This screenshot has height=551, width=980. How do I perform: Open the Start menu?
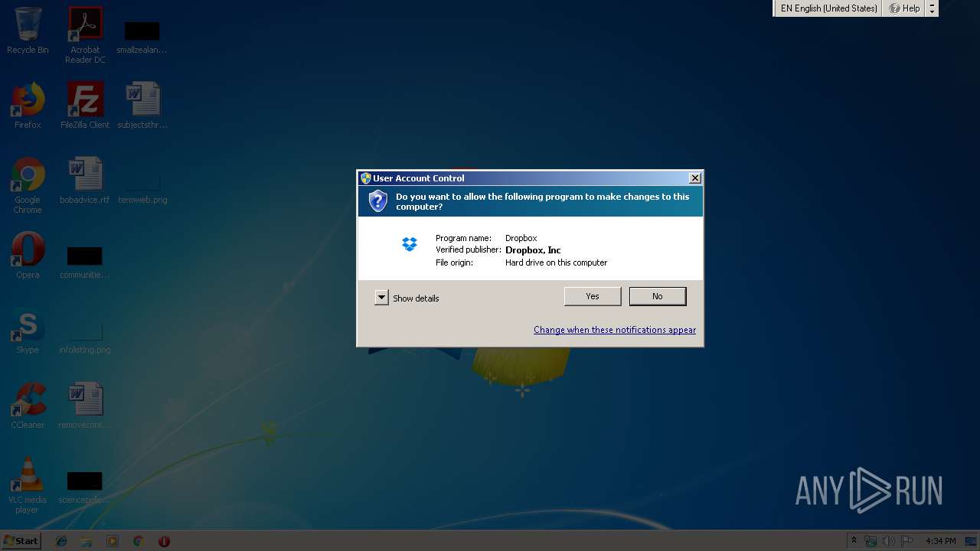click(x=21, y=541)
